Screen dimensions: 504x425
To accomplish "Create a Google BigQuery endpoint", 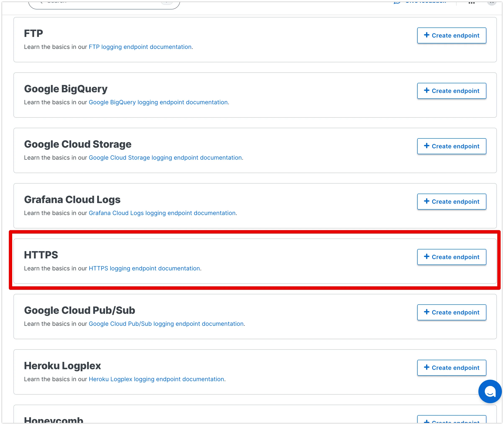I will click(x=451, y=91).
